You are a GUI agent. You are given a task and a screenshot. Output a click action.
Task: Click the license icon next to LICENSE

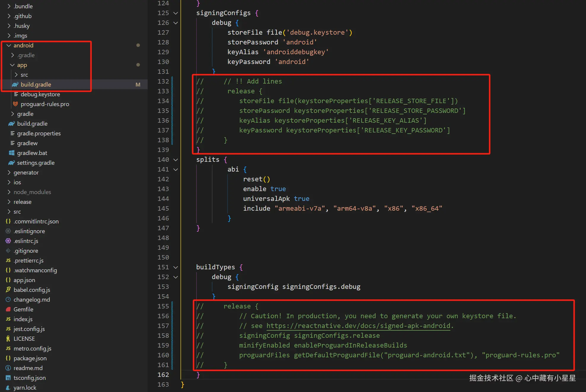tap(8, 339)
